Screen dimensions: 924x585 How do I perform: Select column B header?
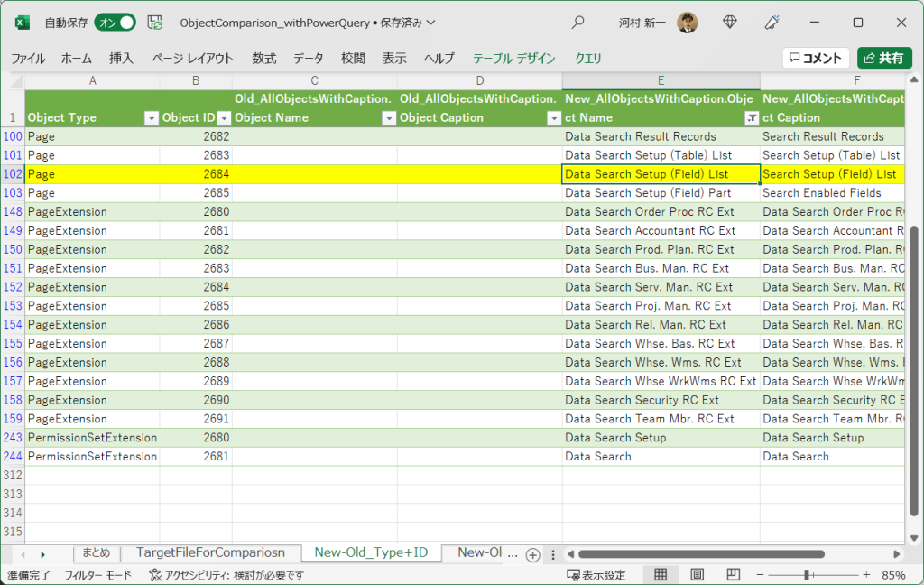coord(196,80)
